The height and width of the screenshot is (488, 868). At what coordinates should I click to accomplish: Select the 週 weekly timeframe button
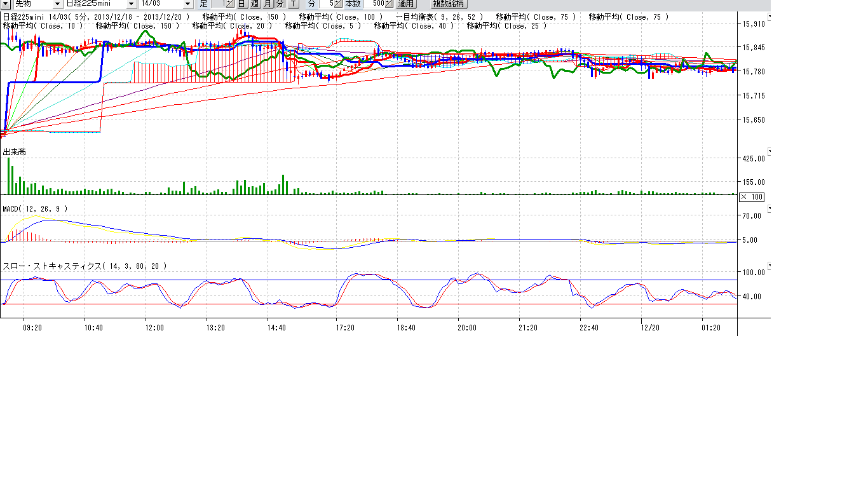point(254,4)
